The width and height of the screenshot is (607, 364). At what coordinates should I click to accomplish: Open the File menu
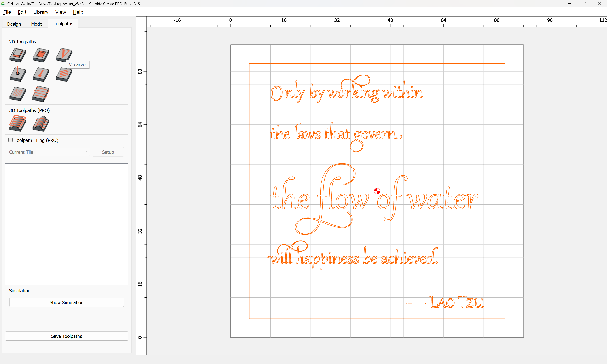[7, 12]
